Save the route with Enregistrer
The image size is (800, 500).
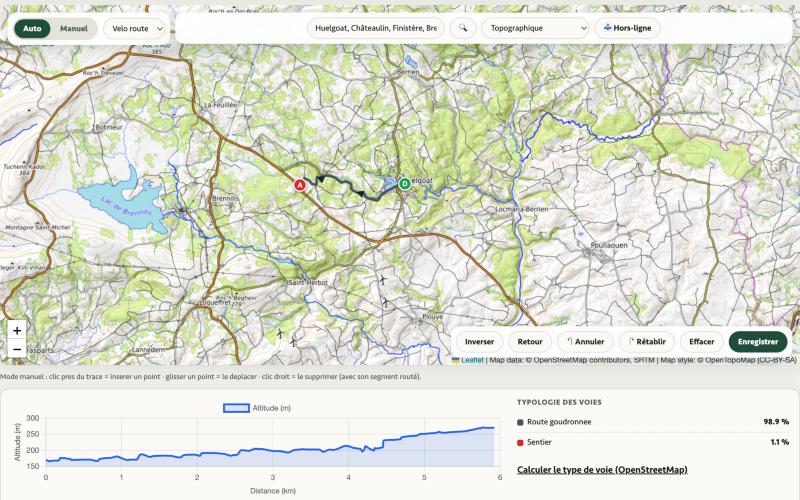coord(758,342)
